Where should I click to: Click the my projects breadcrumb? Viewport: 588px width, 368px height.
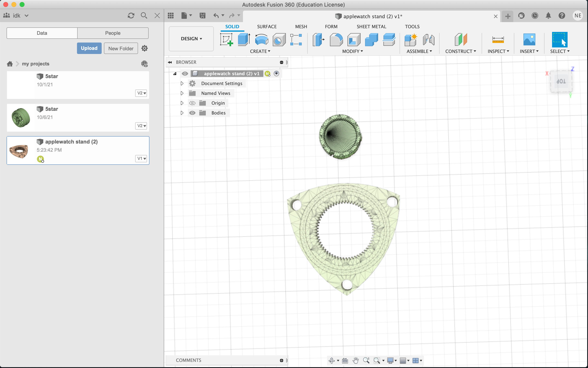(x=36, y=64)
